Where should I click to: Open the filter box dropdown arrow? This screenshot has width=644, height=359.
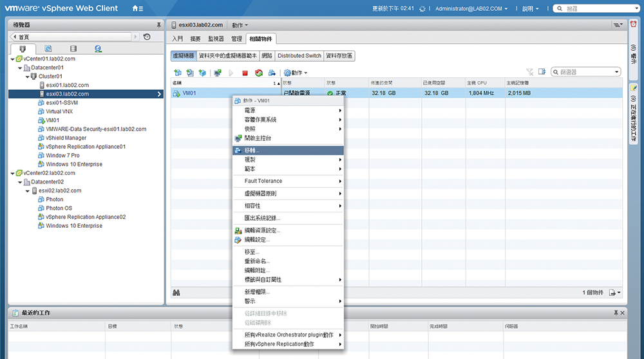[616, 72]
